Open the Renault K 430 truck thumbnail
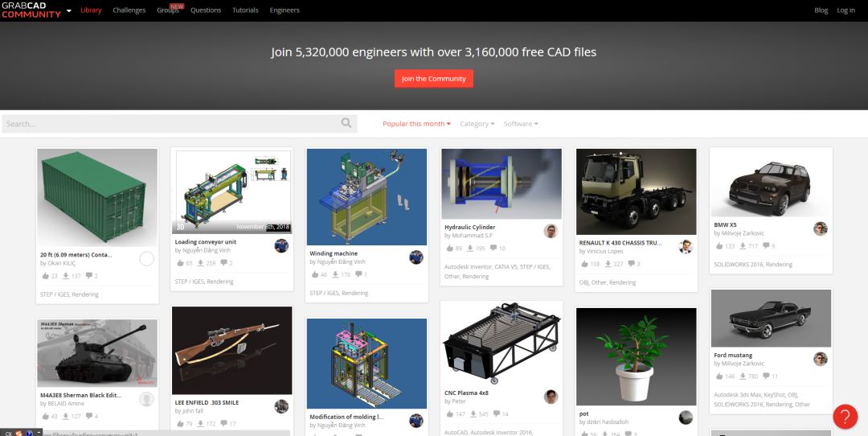The width and height of the screenshot is (868, 436). (636, 191)
